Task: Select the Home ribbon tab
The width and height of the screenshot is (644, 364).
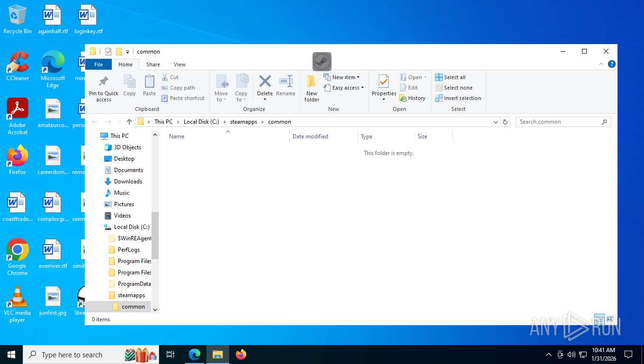Action: point(125,64)
